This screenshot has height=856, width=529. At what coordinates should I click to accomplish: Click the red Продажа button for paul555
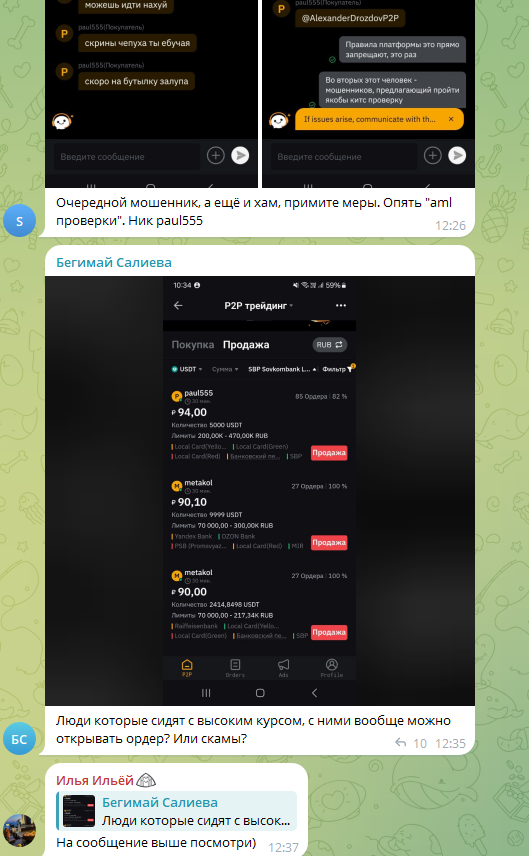point(329,453)
